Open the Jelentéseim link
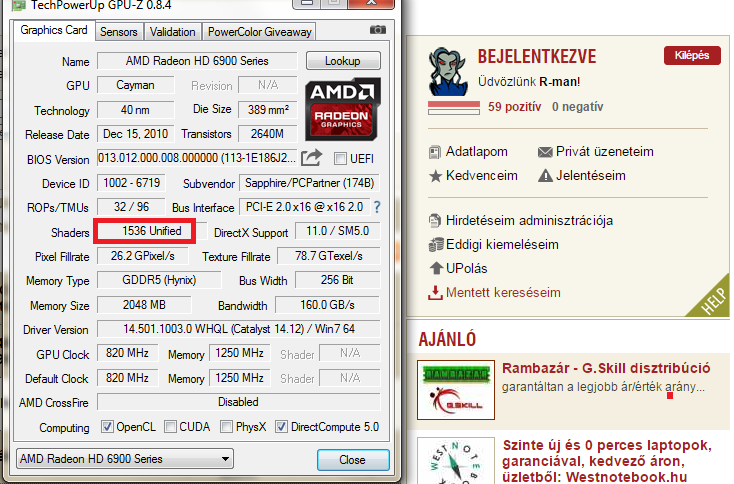Screen dimensions: 734x484 tap(591, 176)
